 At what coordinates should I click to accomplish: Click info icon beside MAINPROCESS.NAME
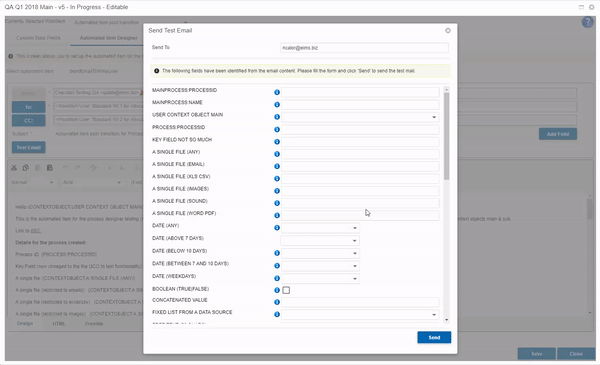[277, 104]
